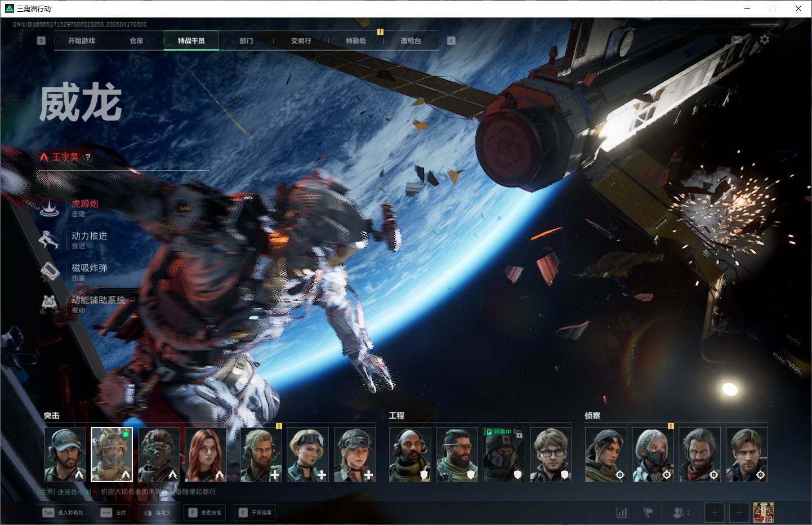Open the 部门 tab
The image size is (812, 525).
click(246, 41)
